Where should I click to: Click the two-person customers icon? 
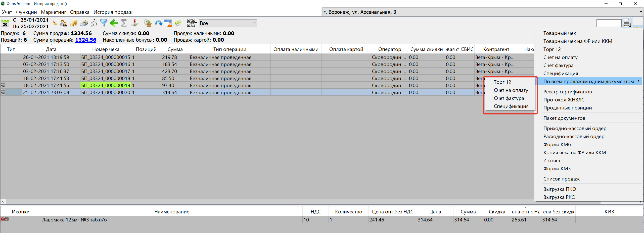(x=64, y=23)
